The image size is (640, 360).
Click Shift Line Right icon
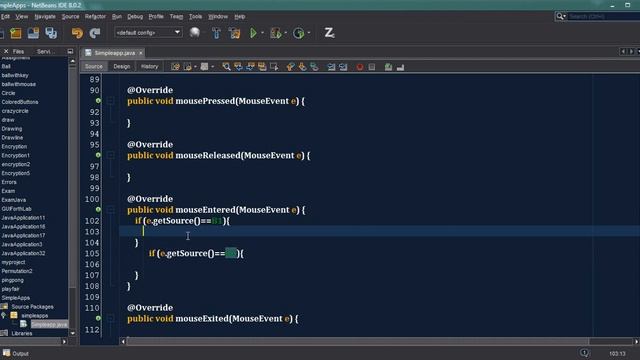(x=343, y=67)
